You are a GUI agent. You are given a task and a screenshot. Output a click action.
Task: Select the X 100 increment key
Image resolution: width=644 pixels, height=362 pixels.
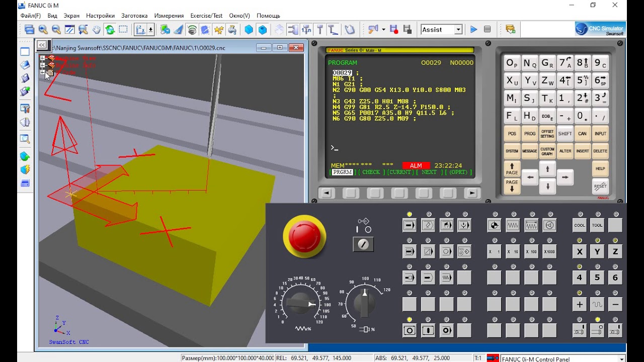(531, 251)
